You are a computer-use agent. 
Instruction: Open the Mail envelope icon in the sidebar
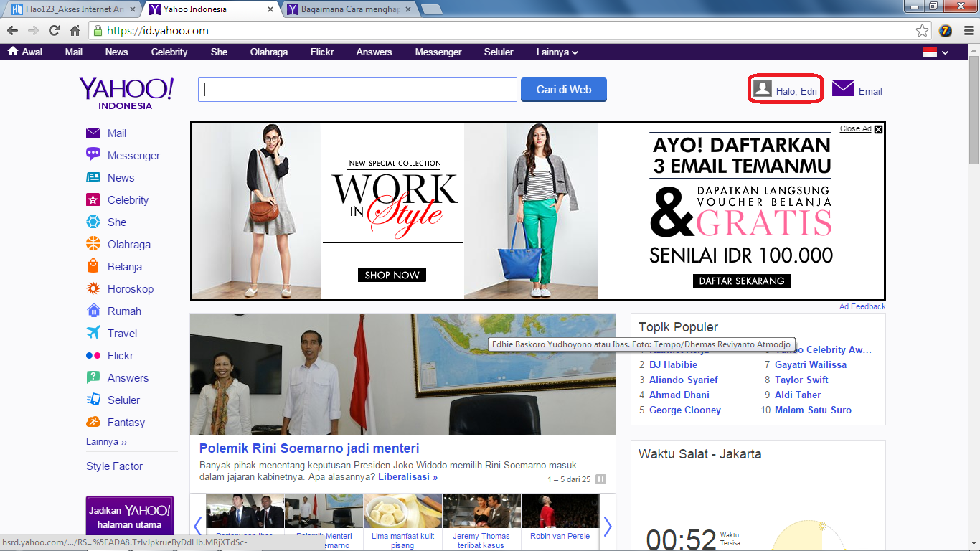(93, 133)
